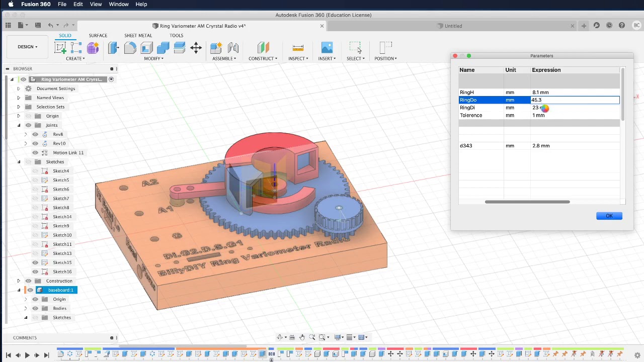Select the Move/Copy arrows tool
The image size is (644, 362).
[196, 48]
